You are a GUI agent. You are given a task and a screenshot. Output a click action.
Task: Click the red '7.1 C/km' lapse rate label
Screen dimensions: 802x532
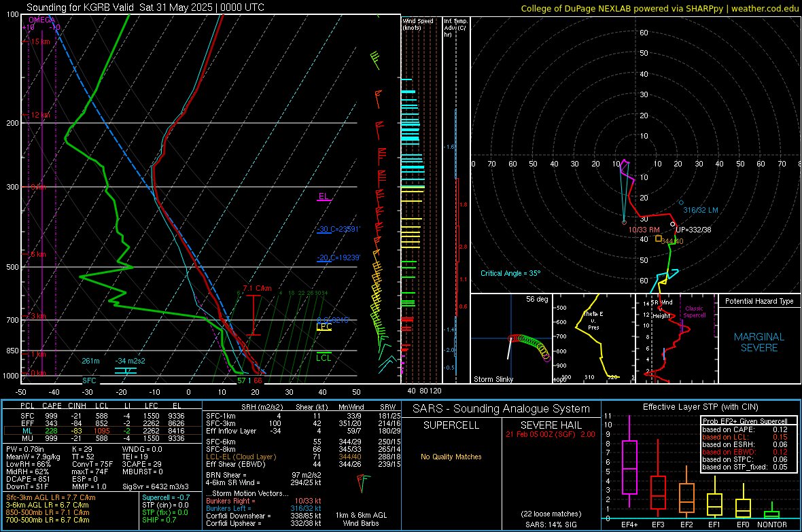258,288
